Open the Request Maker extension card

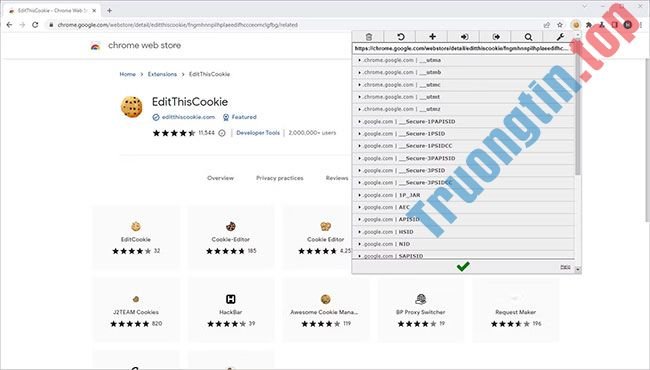[x=515, y=310]
